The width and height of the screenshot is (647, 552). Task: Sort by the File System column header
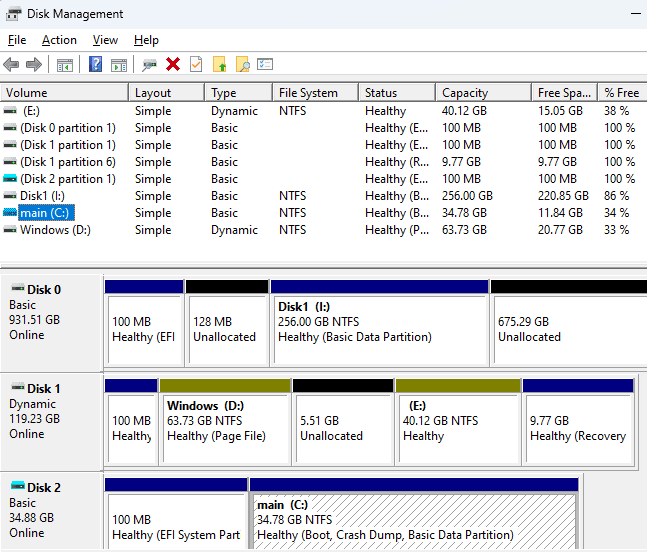tap(316, 92)
